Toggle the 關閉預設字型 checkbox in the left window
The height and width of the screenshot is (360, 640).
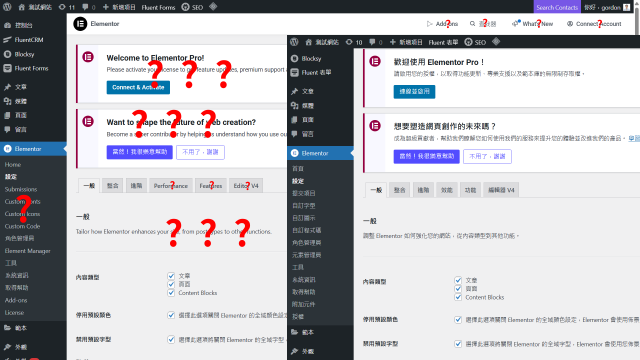point(171,340)
